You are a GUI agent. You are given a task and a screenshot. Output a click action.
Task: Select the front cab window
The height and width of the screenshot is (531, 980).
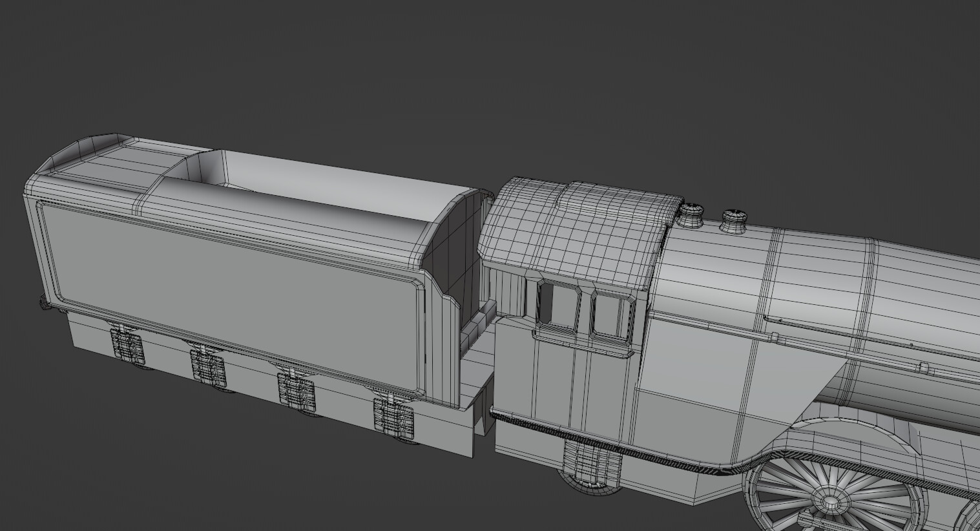[610, 313]
